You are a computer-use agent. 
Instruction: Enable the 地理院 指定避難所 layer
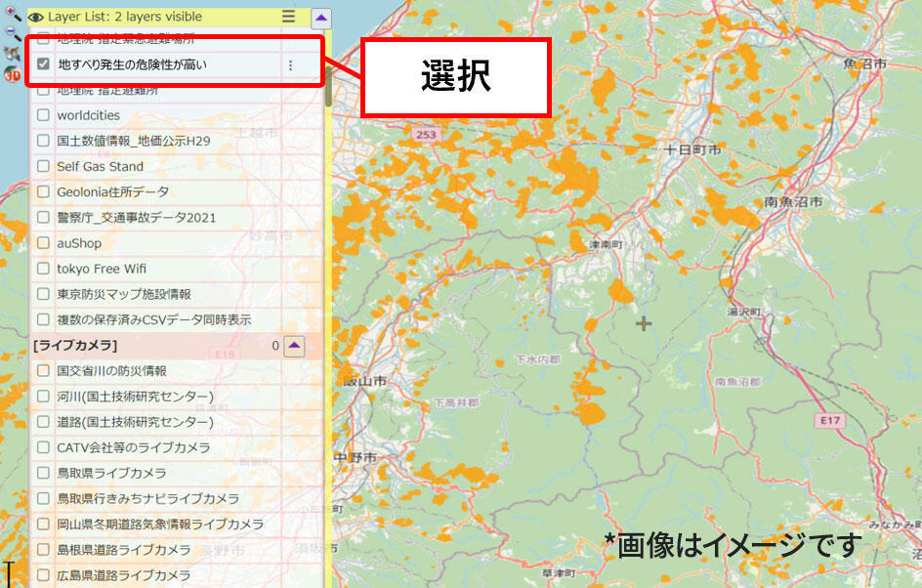coord(43,89)
